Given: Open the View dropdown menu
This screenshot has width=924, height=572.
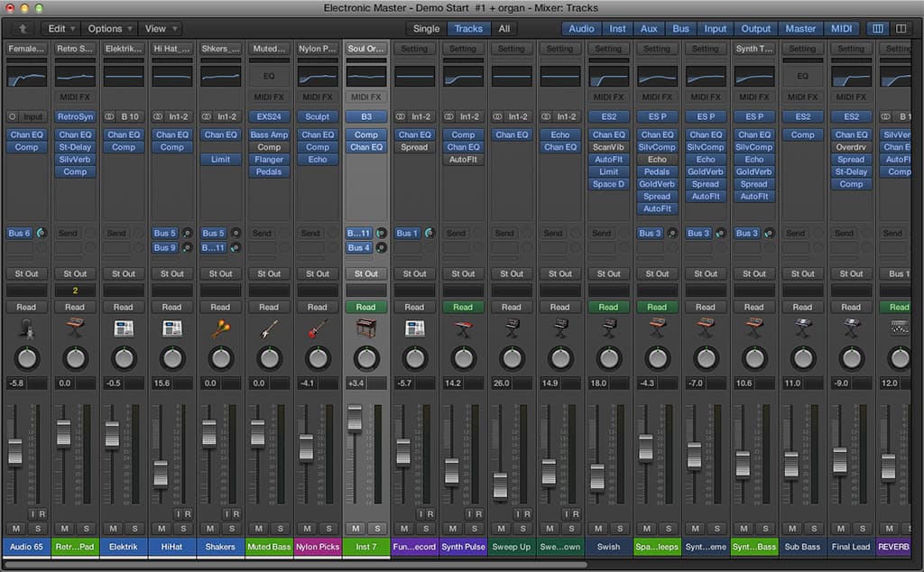Looking at the screenshot, I should coord(161,28).
